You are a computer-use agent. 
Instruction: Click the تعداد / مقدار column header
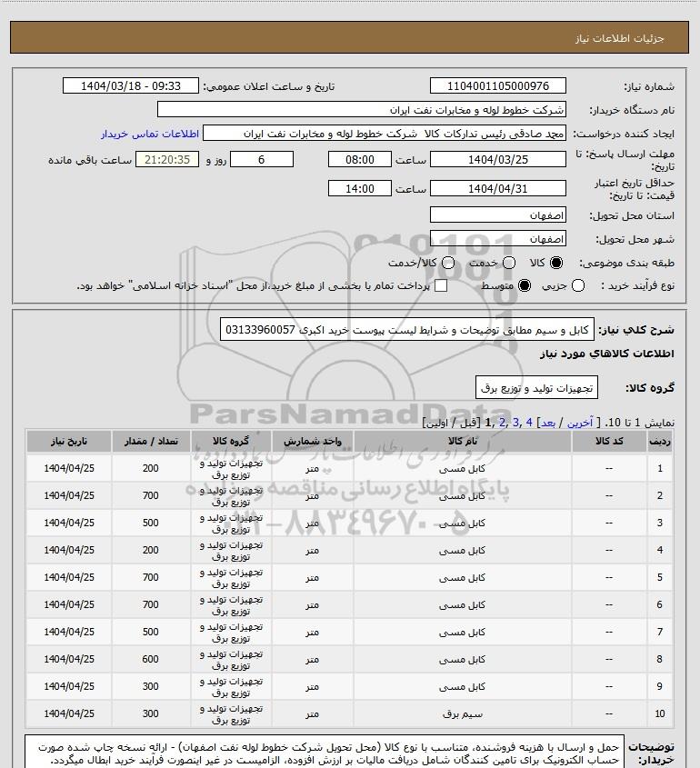151,441
